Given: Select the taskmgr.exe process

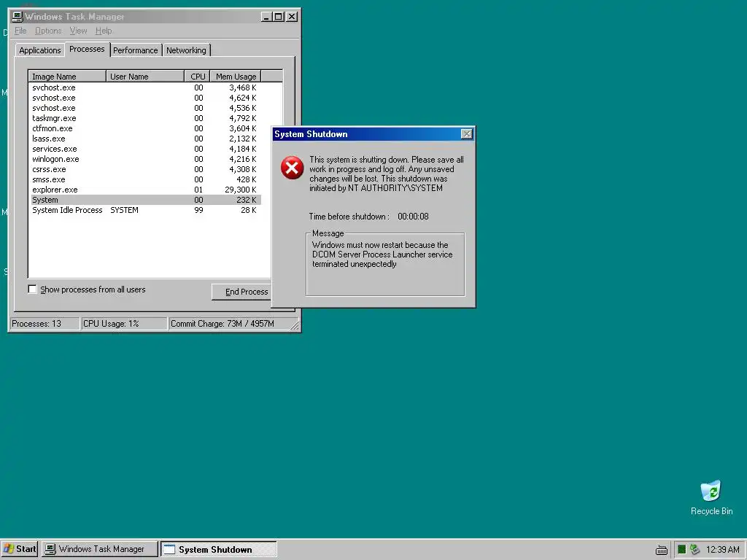Looking at the screenshot, I should [x=146, y=118].
